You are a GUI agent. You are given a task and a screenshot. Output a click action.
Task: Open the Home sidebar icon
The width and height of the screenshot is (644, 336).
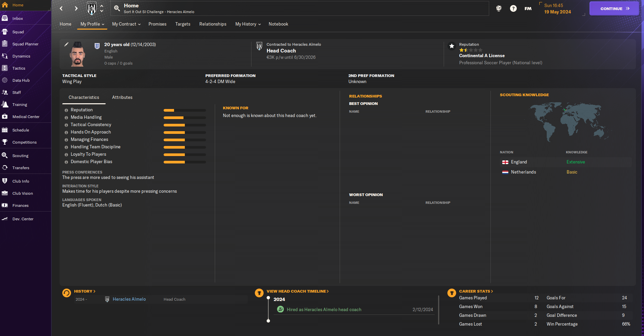point(5,5)
